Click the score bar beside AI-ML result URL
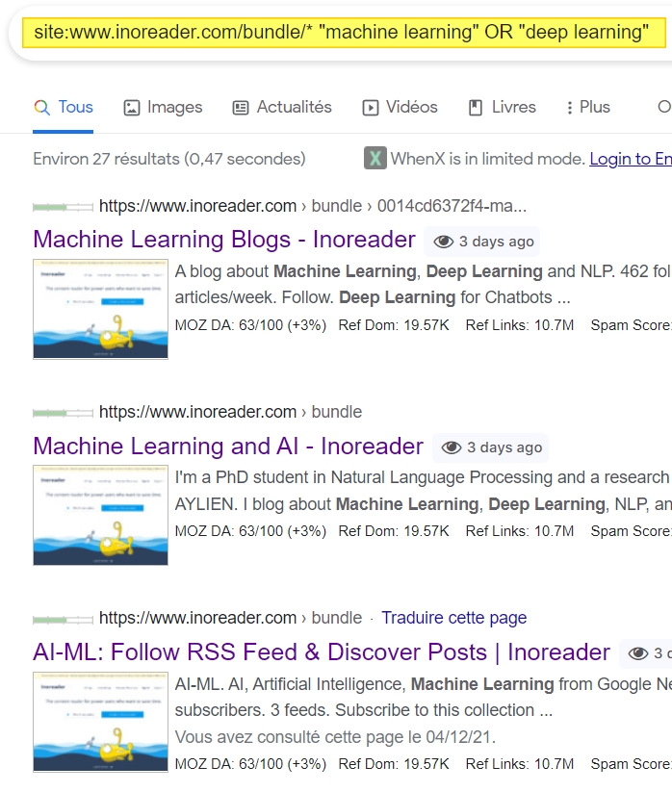This screenshot has width=672, height=792. (x=64, y=619)
